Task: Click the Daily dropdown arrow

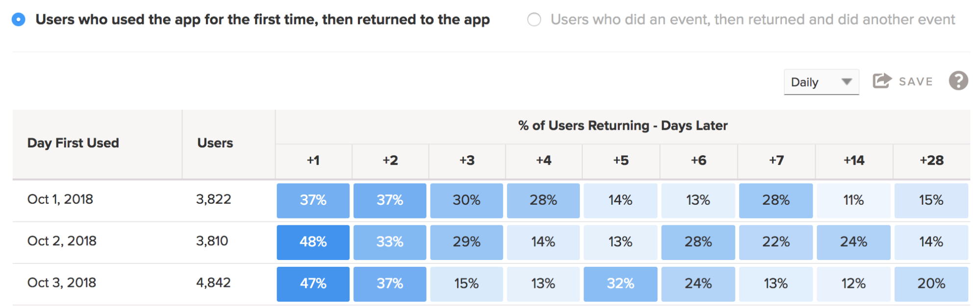Action: 847,82
